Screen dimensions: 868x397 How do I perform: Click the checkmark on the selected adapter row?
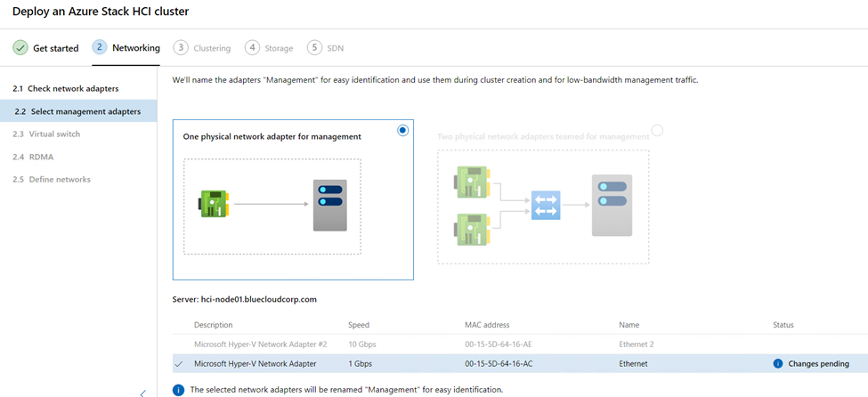click(x=179, y=364)
